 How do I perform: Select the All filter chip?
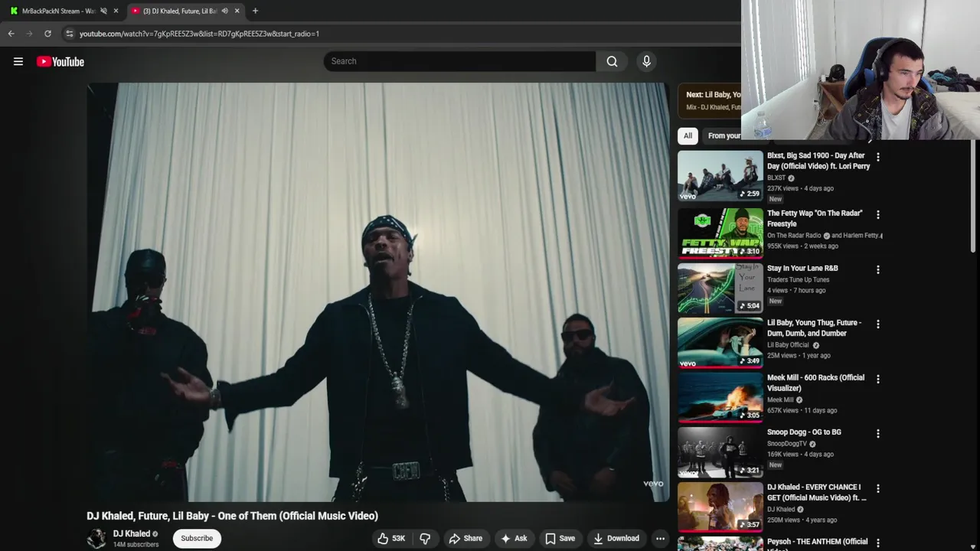(x=688, y=135)
